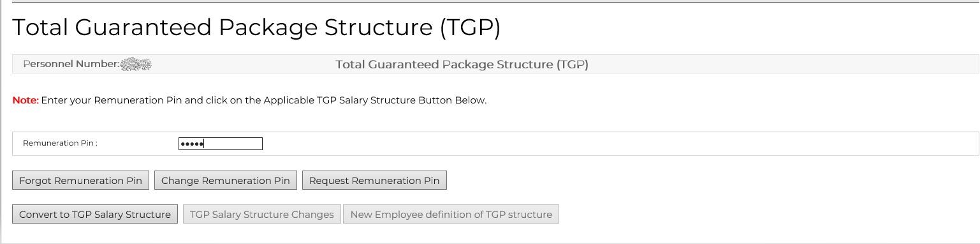Click empty right side of gray header bar
This screenshot has width=980, height=244.
click(784, 64)
